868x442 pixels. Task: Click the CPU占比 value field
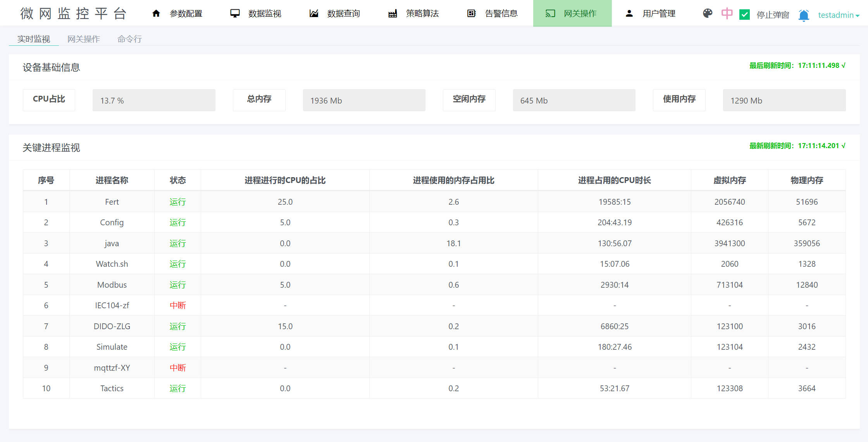pyautogui.click(x=154, y=100)
